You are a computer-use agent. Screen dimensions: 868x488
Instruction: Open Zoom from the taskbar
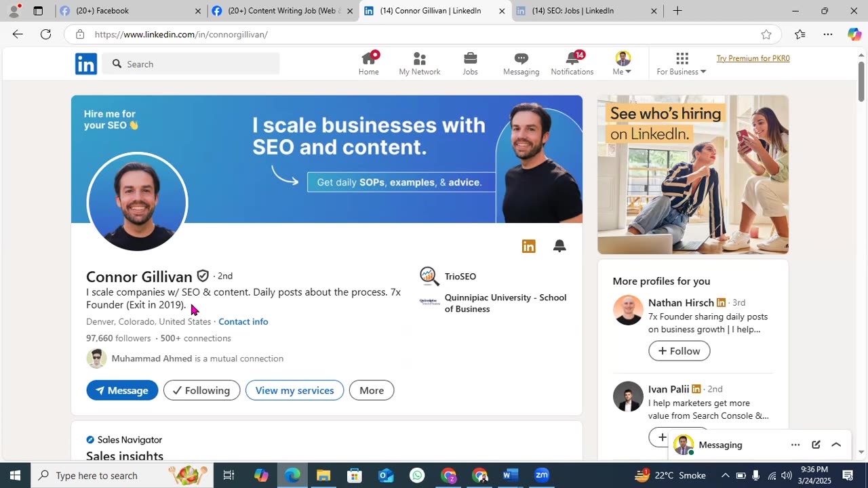coord(542,475)
